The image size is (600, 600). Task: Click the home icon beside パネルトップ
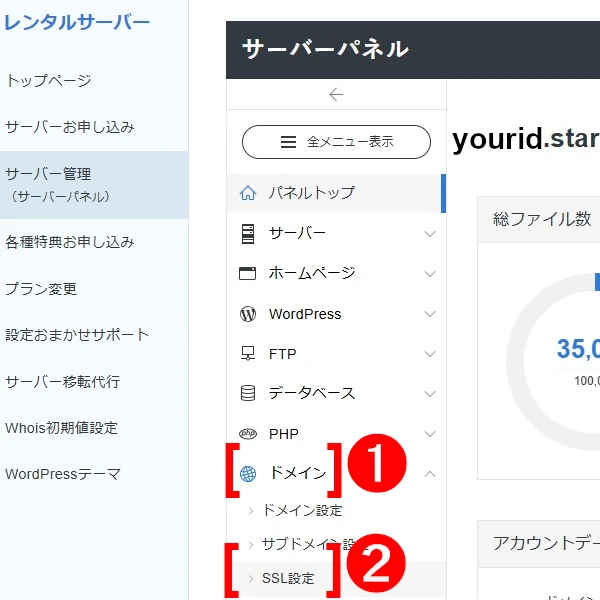(248, 193)
